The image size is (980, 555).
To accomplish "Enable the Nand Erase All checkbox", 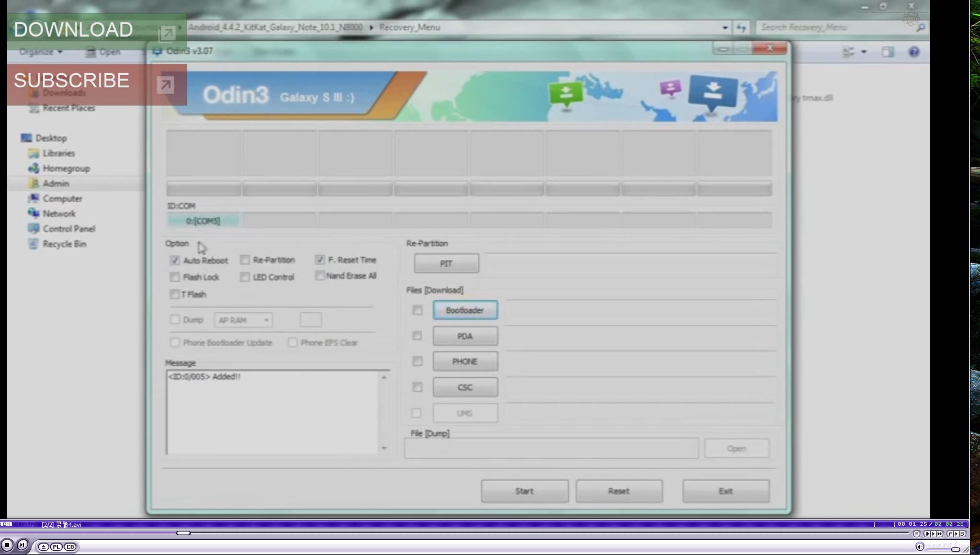I will coord(320,276).
